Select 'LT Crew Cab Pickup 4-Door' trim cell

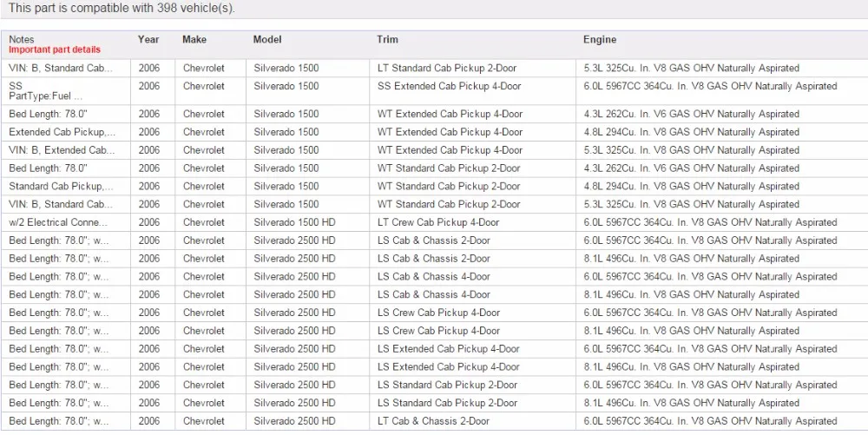pos(438,222)
